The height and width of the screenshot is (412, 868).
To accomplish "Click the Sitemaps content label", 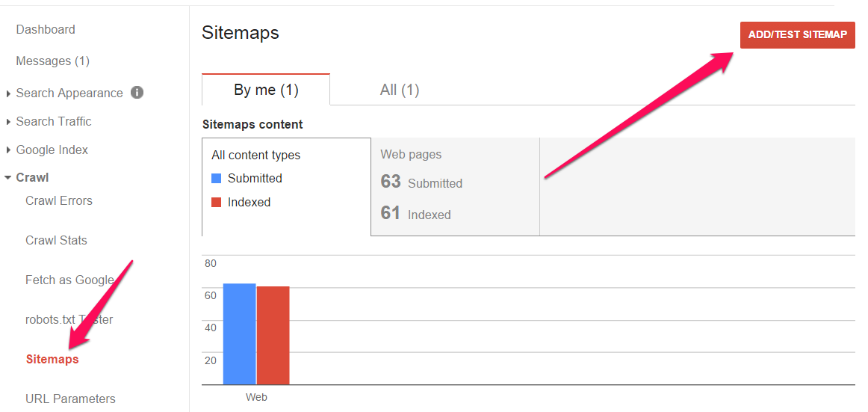I will click(x=252, y=125).
